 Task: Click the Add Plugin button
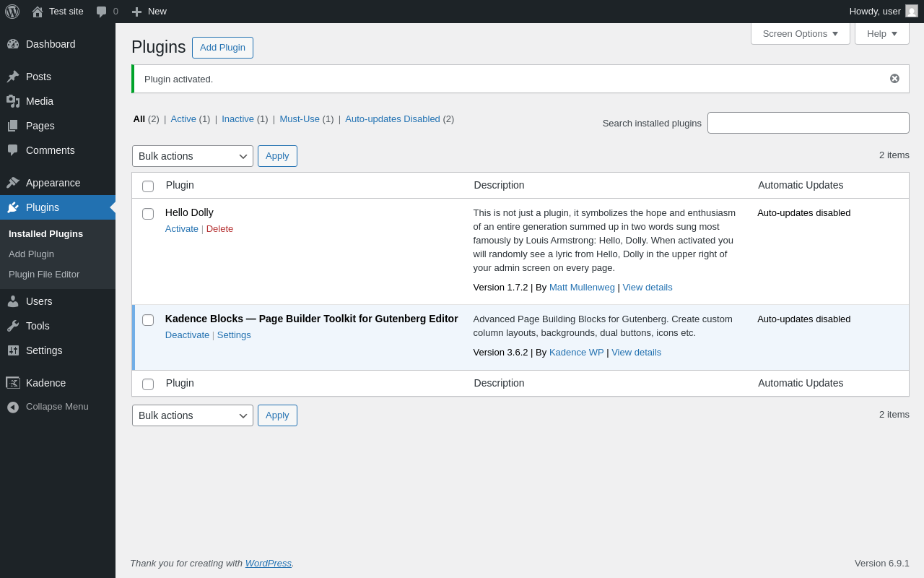[x=222, y=48]
